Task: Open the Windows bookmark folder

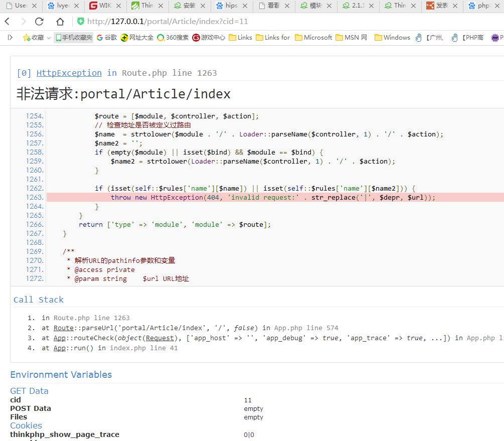Action: pos(393,38)
